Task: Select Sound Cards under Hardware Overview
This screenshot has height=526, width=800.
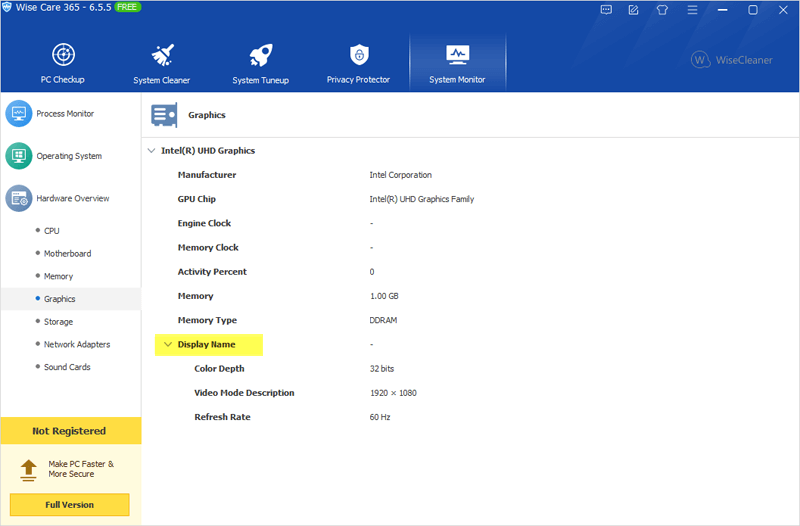Action: point(67,367)
